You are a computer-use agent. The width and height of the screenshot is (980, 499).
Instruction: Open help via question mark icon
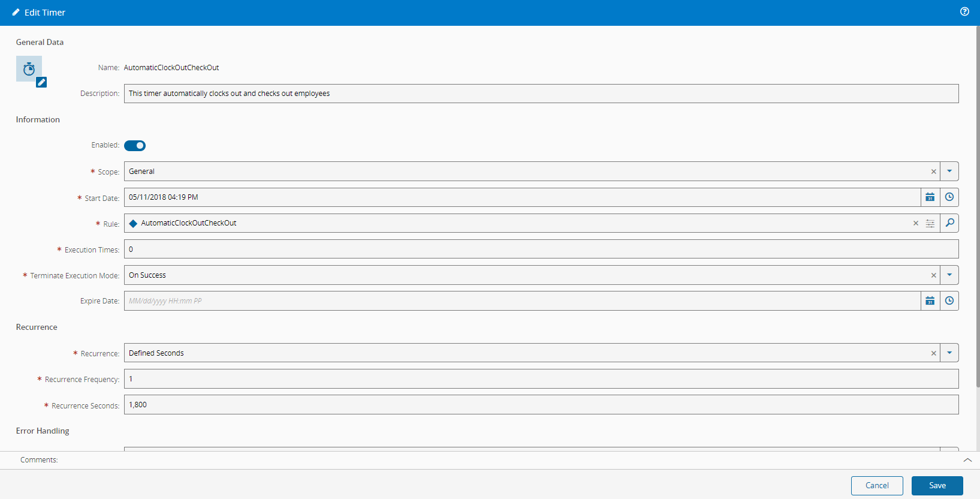pyautogui.click(x=964, y=11)
